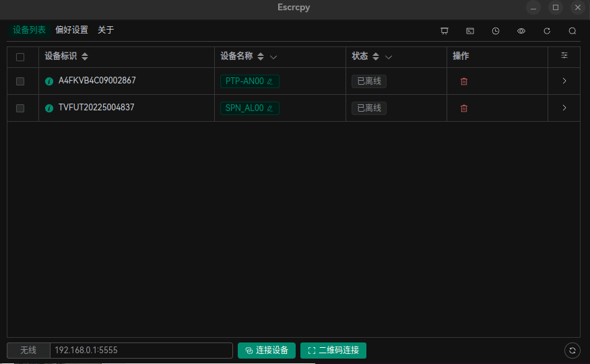590x364 pixels.
Task: Edit the PTP-AN00 device name pencil
Action: pos(270,81)
